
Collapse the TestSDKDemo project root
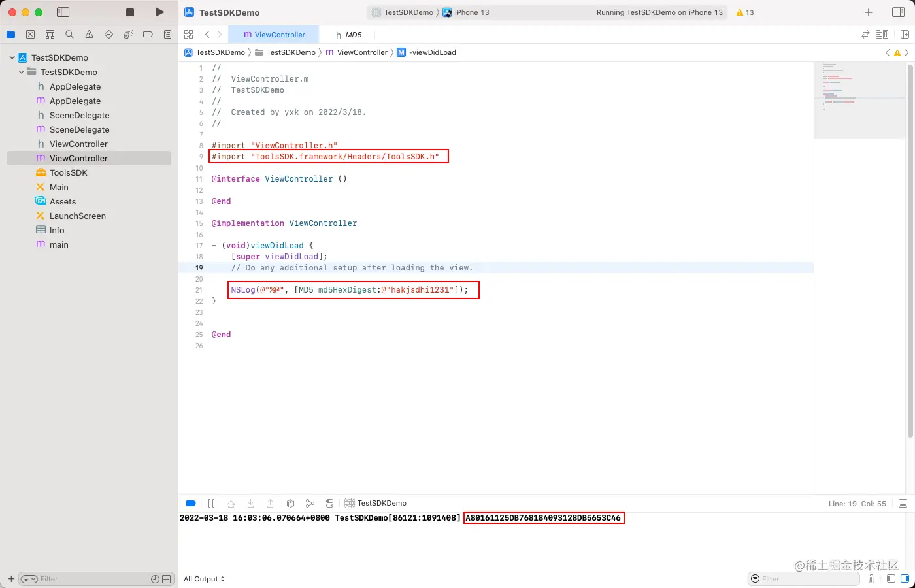12,57
